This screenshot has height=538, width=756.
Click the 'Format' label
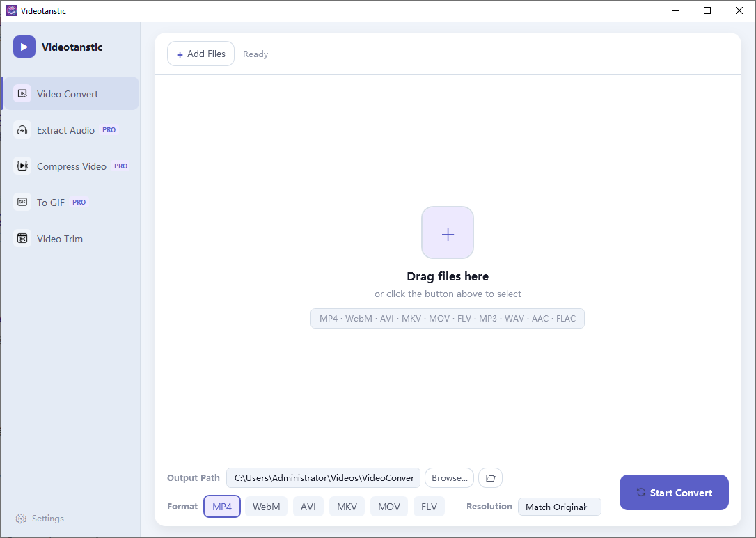point(182,506)
